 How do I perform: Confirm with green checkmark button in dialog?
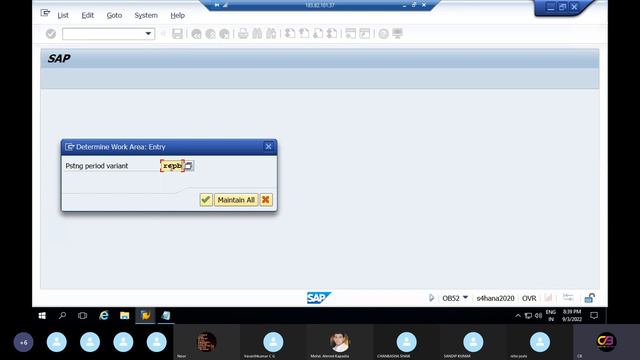[x=206, y=200]
